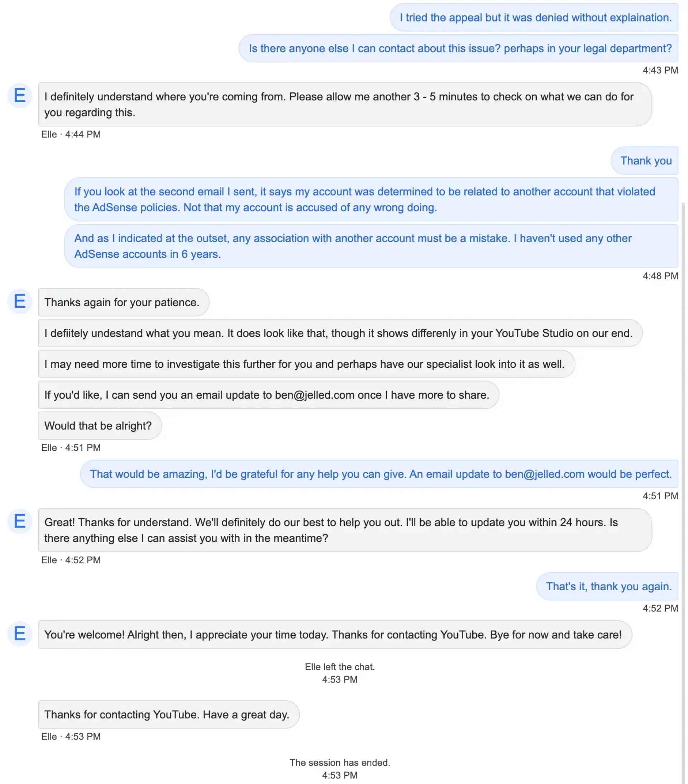Image resolution: width=688 pixels, height=784 pixels.
Task: Click the avatar beside the 24-hour update message
Action: (20, 521)
